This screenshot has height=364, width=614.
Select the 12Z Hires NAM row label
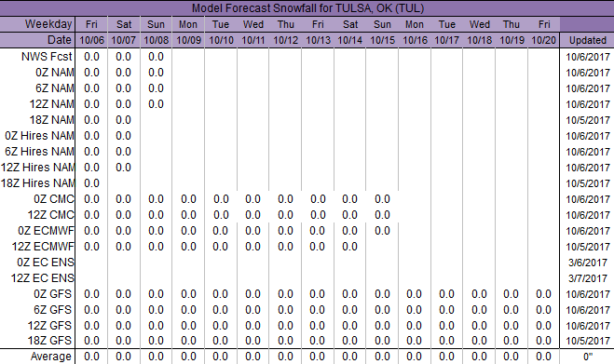coord(37,168)
